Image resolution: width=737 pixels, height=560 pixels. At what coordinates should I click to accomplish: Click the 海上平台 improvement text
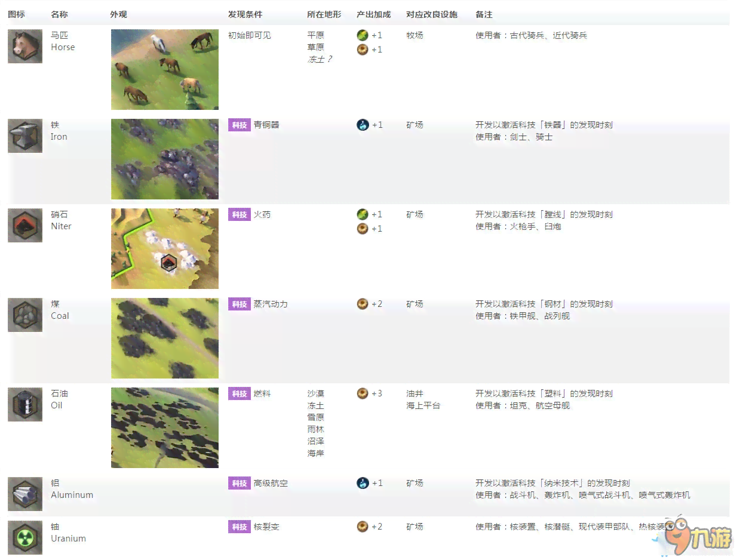tap(423, 405)
